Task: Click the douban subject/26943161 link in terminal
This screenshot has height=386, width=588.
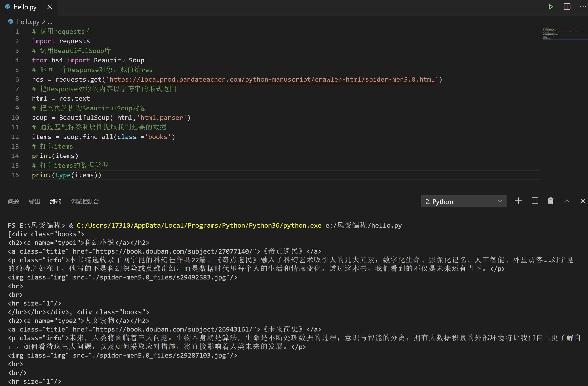Action: [176, 329]
